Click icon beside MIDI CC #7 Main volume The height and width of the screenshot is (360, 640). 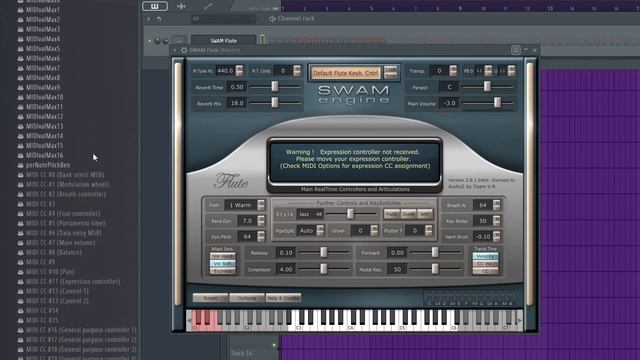pos(21,243)
